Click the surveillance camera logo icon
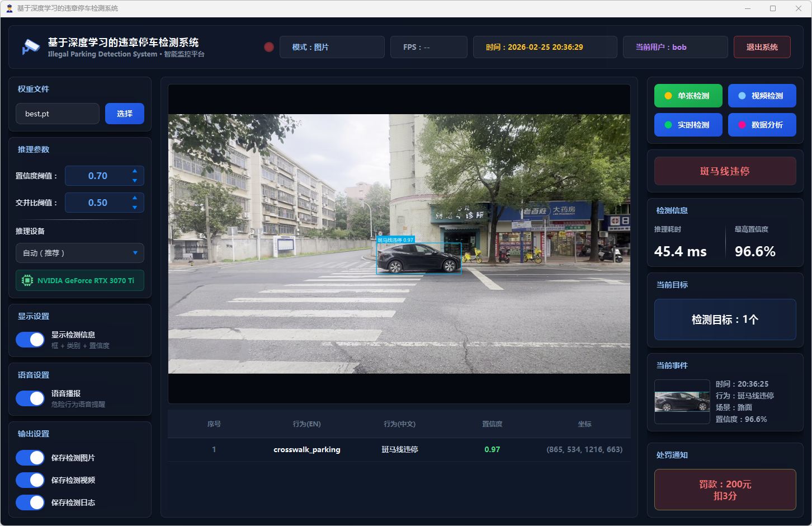The width and height of the screenshot is (812, 526). 30,47
